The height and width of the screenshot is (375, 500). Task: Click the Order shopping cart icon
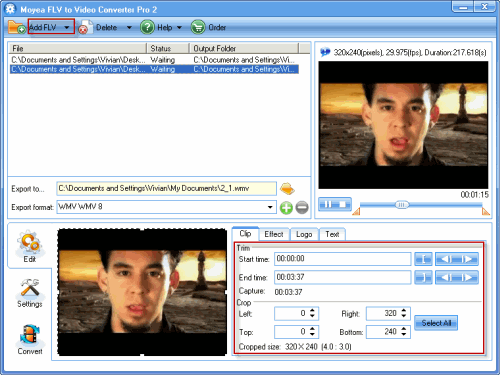coord(198,27)
